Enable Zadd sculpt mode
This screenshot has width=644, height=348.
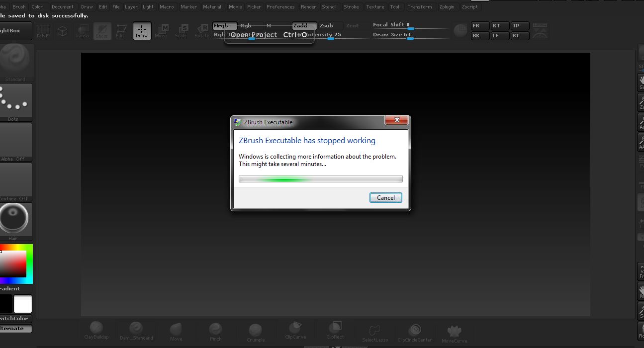coord(304,26)
